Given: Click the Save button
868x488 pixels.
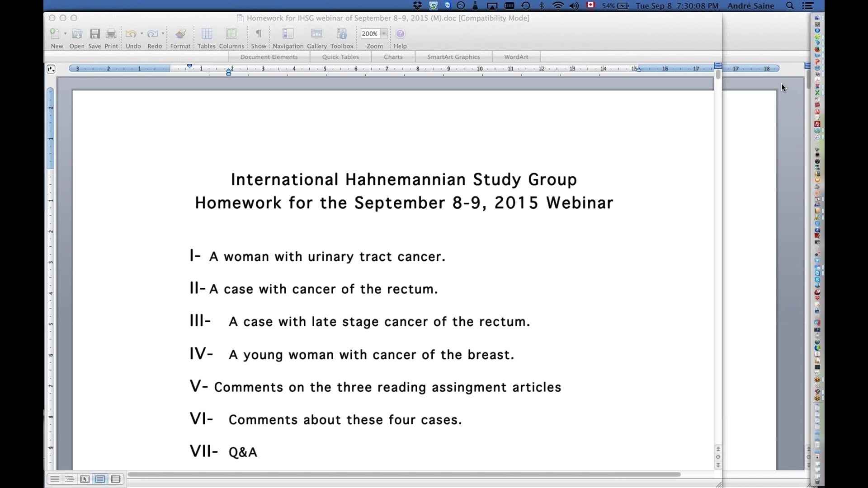Looking at the screenshot, I should point(94,33).
